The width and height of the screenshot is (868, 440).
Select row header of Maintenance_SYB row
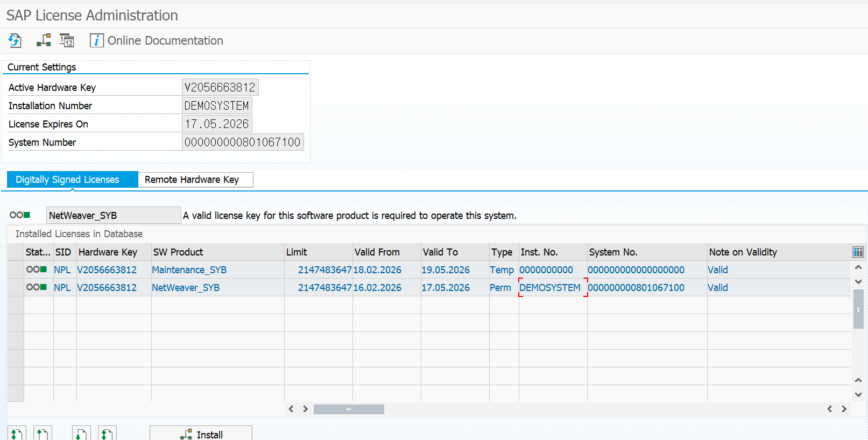(16, 269)
